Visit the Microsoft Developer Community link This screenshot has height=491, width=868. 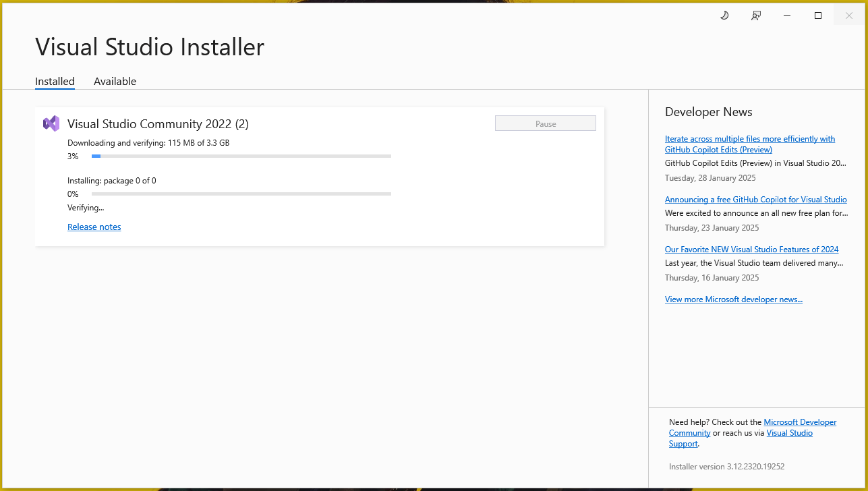[x=800, y=422]
